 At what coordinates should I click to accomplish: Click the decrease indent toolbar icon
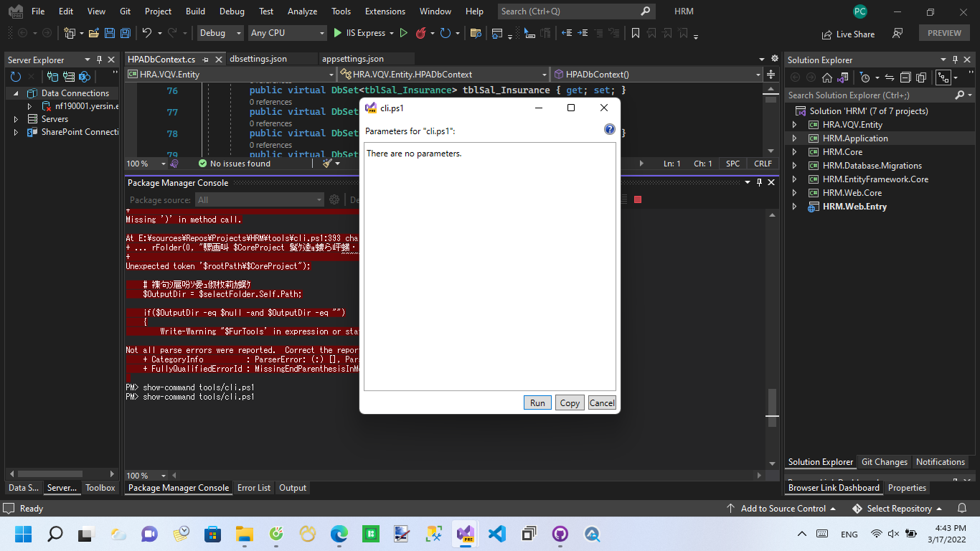[567, 33]
